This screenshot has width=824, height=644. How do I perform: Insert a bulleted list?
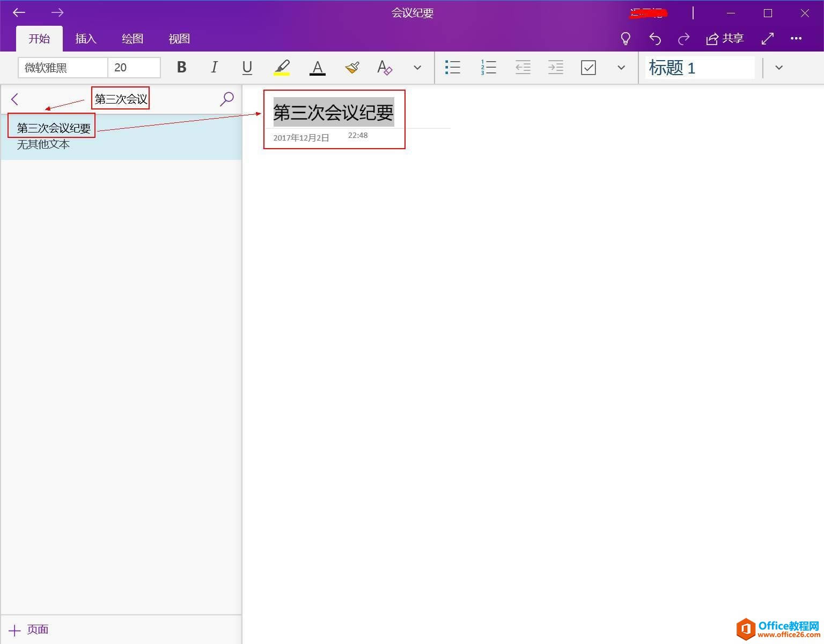tap(453, 68)
